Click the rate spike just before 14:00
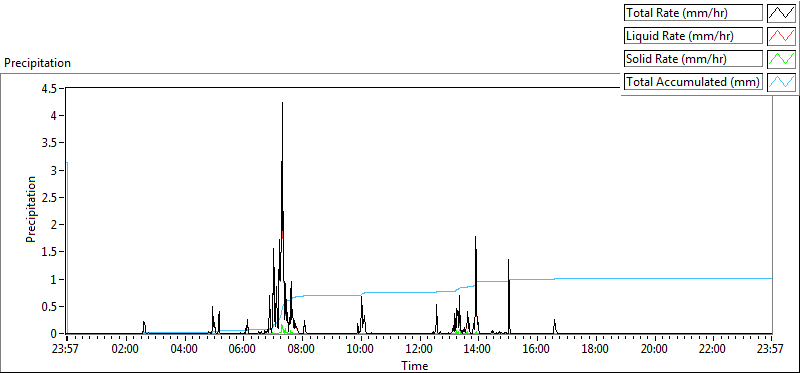The width and height of the screenshot is (800, 373). [x=476, y=238]
